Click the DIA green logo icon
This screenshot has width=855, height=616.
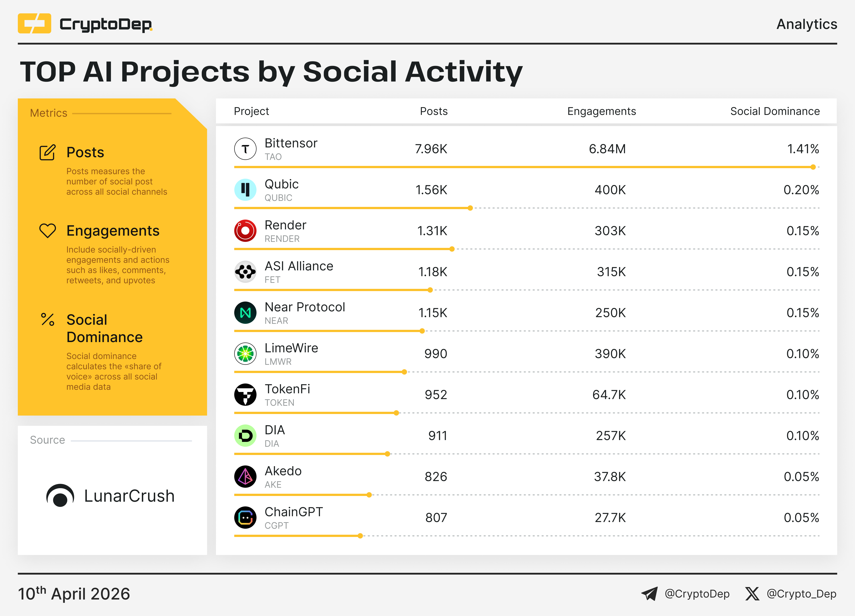click(245, 436)
